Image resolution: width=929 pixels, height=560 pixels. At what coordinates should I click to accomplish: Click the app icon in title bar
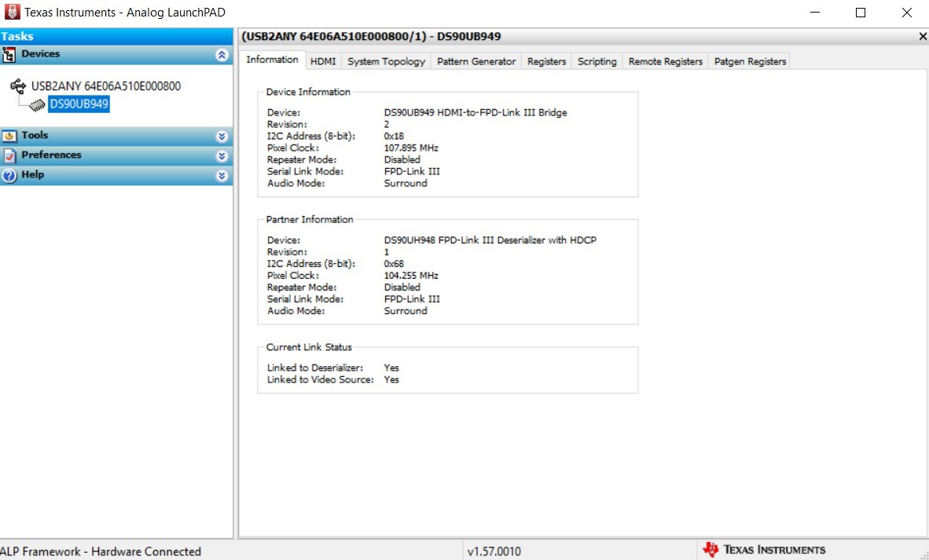[12, 12]
